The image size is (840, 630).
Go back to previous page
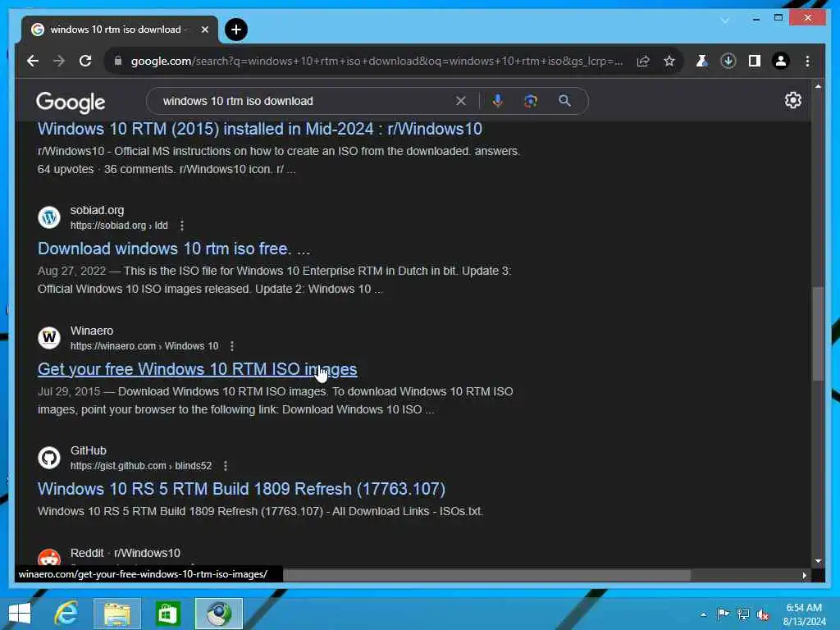click(x=33, y=61)
